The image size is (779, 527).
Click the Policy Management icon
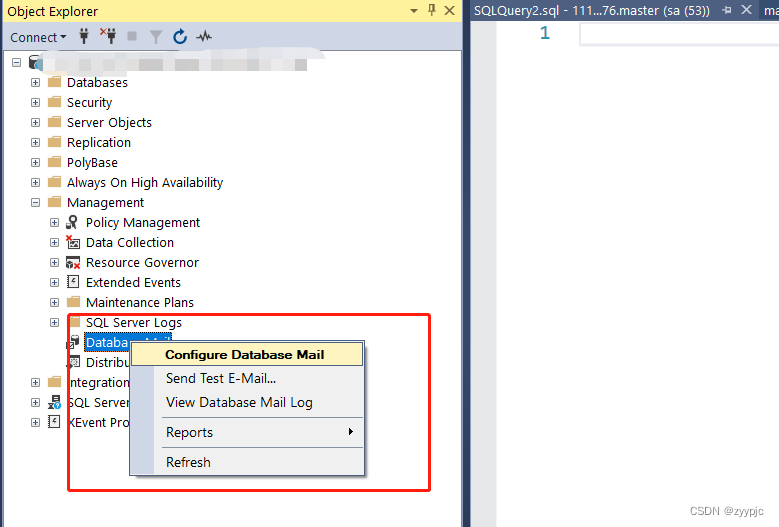click(x=73, y=222)
